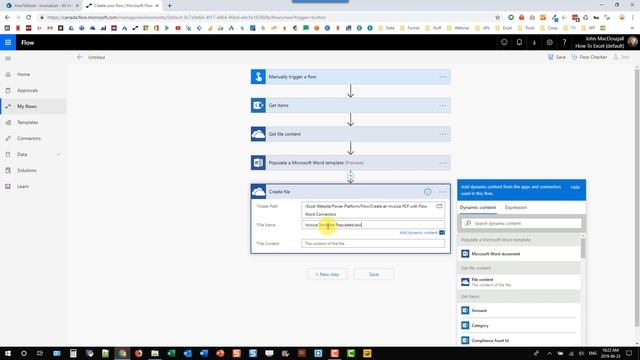Viewport: 640px width, 360px height.
Task: Go back using the arrow beside Untitled
Action: 80,57
